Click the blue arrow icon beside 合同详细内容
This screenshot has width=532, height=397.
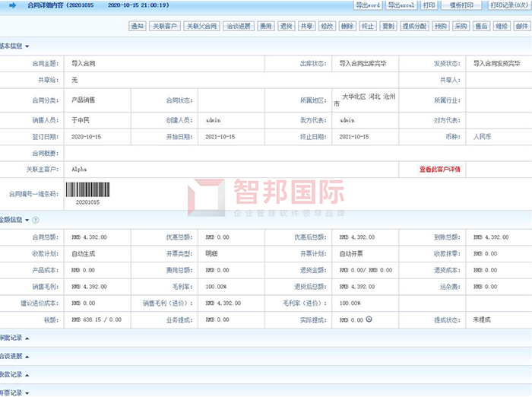pos(13,5)
